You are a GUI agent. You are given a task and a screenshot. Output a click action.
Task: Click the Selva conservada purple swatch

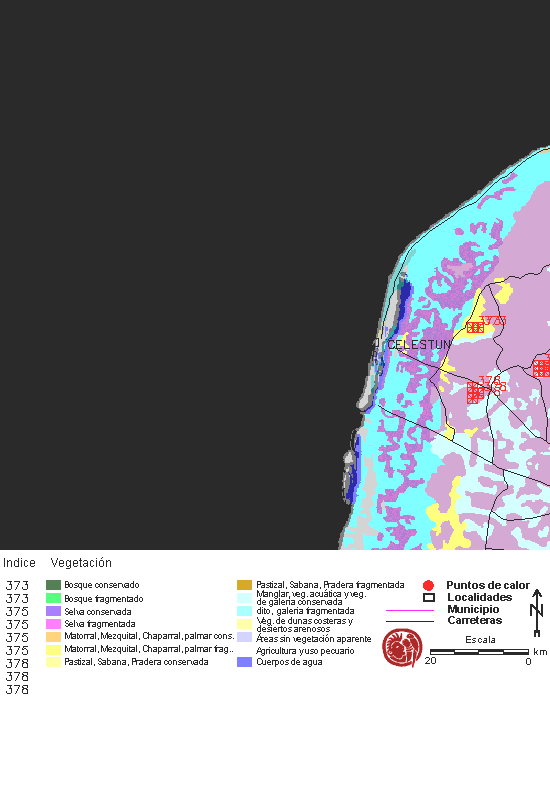[x=53, y=611]
